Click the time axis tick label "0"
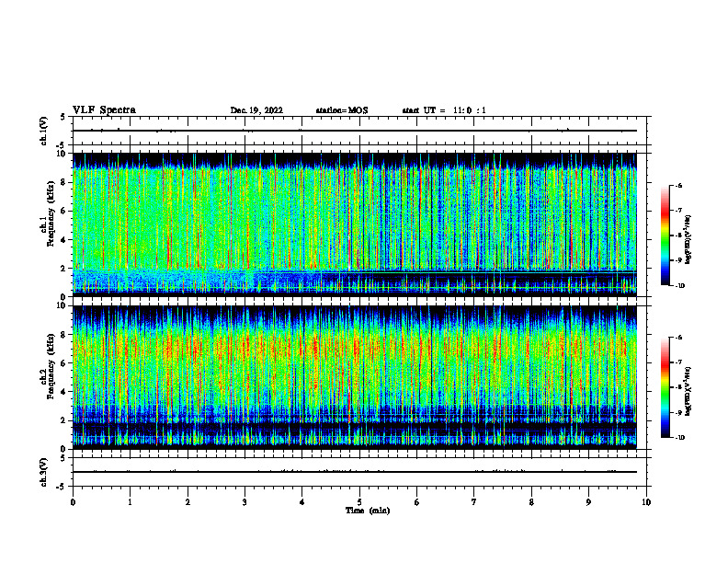The width and height of the screenshot is (728, 563). coord(73,502)
